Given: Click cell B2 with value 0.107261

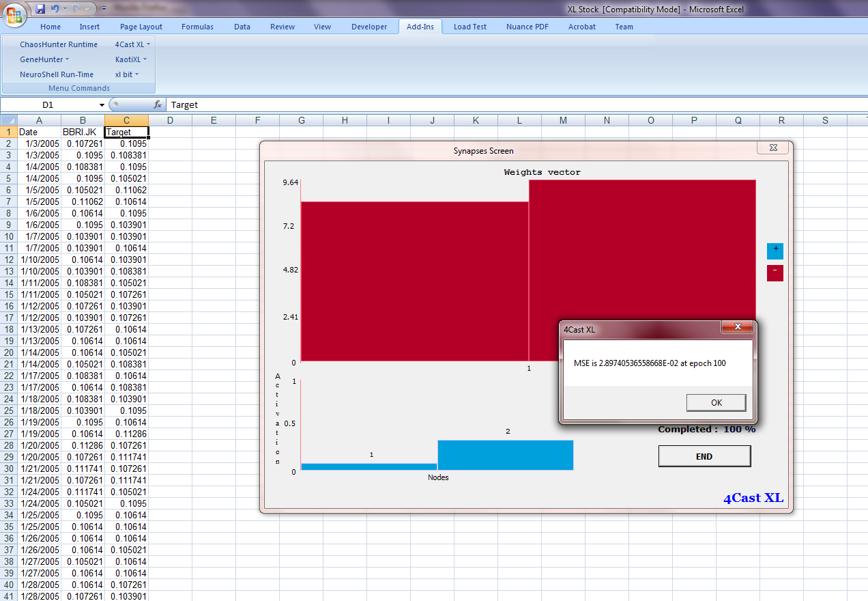Looking at the screenshot, I should [83, 143].
